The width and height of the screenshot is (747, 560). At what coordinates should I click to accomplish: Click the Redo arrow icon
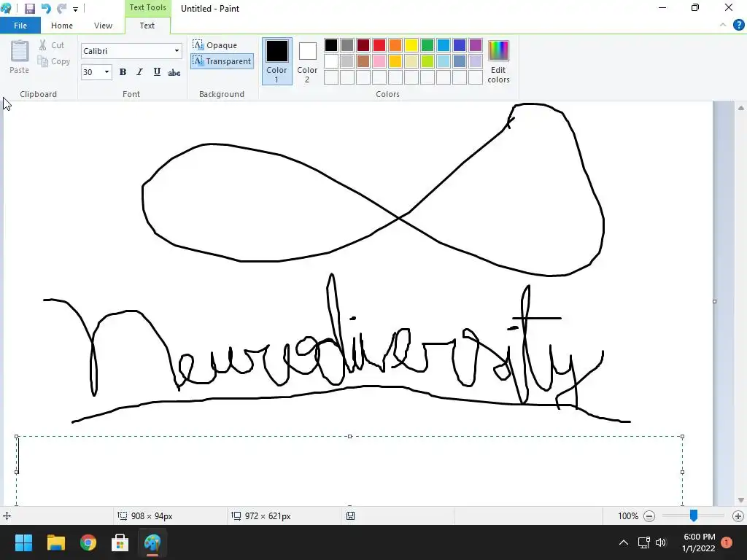coord(61,9)
